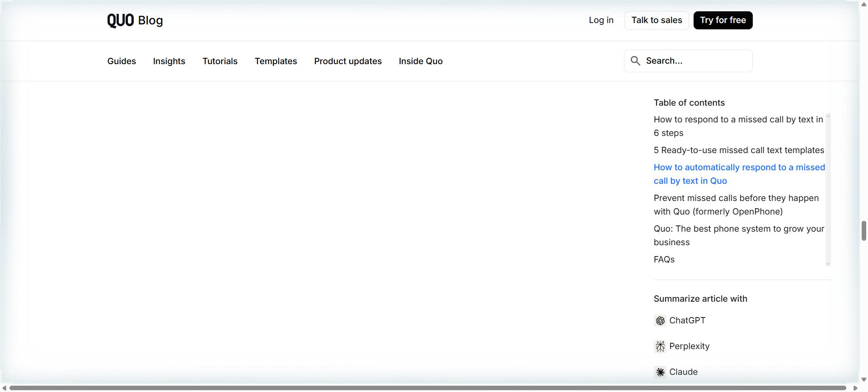
Task: Open the Insights section
Action: tap(169, 61)
